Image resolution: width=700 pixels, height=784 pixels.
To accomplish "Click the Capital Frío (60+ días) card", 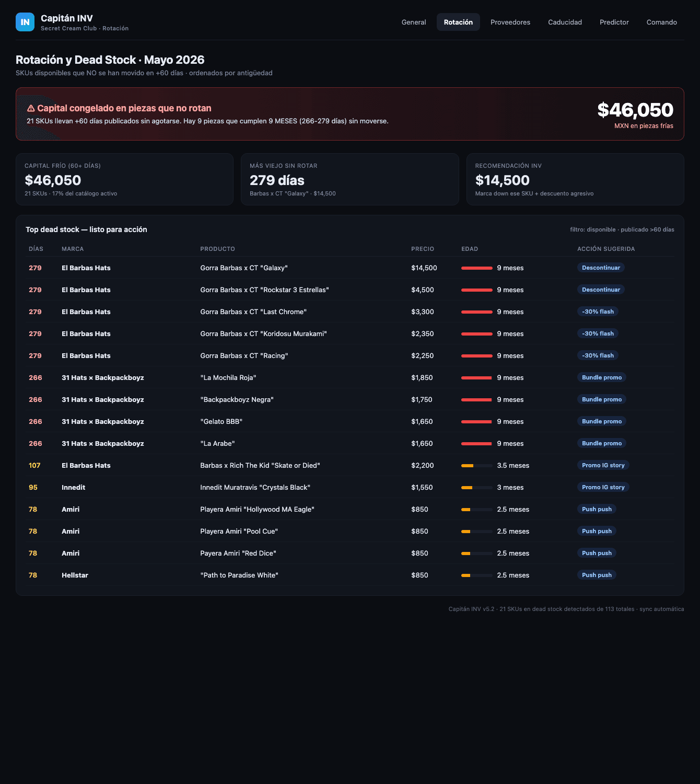I will tap(124, 179).
